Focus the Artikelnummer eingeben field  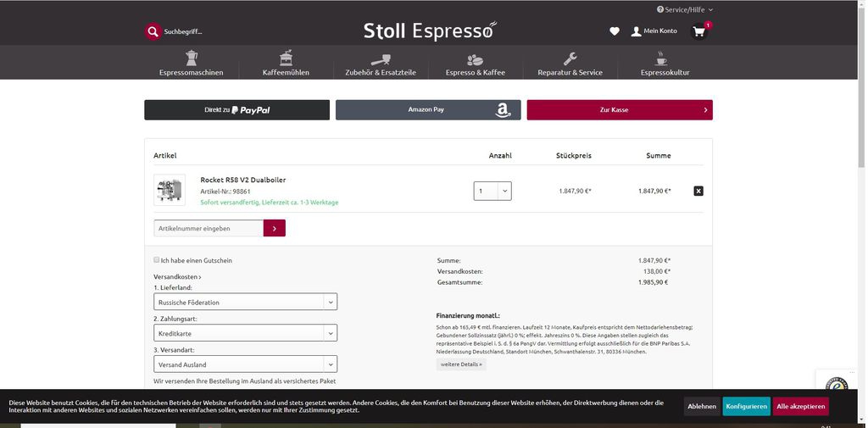(x=209, y=228)
